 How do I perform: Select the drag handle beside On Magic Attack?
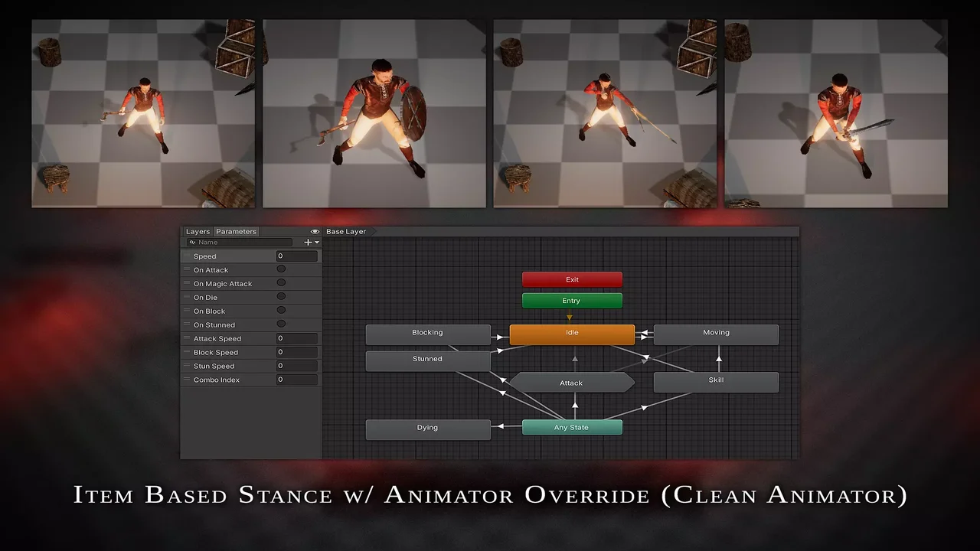tap(186, 284)
